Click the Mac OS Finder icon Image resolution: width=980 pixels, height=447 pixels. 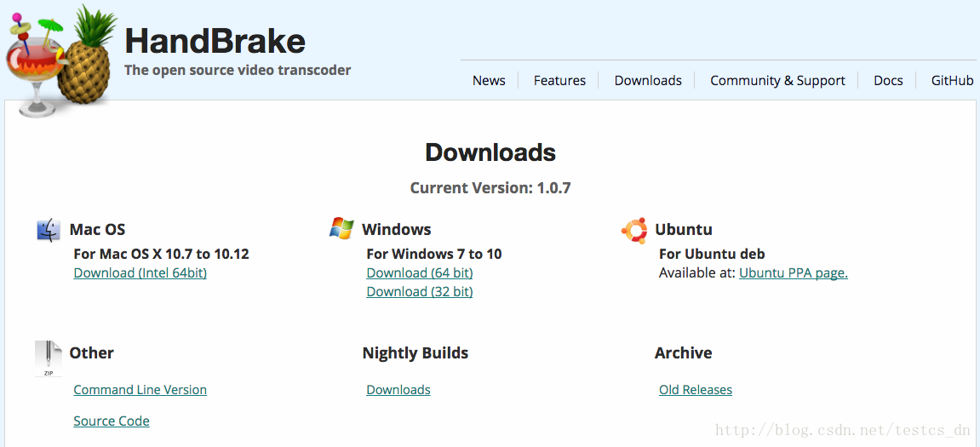pyautogui.click(x=49, y=229)
